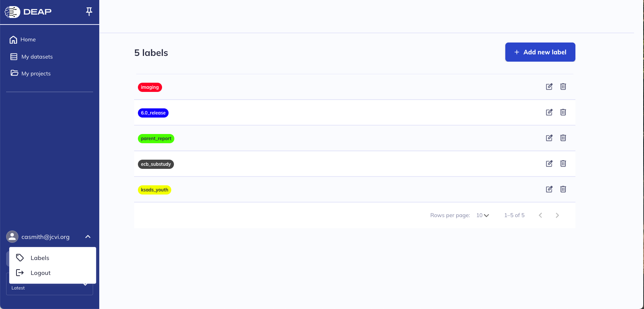Delete the 6.0_release label with trash icon
The width and height of the screenshot is (644, 309).
pyautogui.click(x=563, y=112)
